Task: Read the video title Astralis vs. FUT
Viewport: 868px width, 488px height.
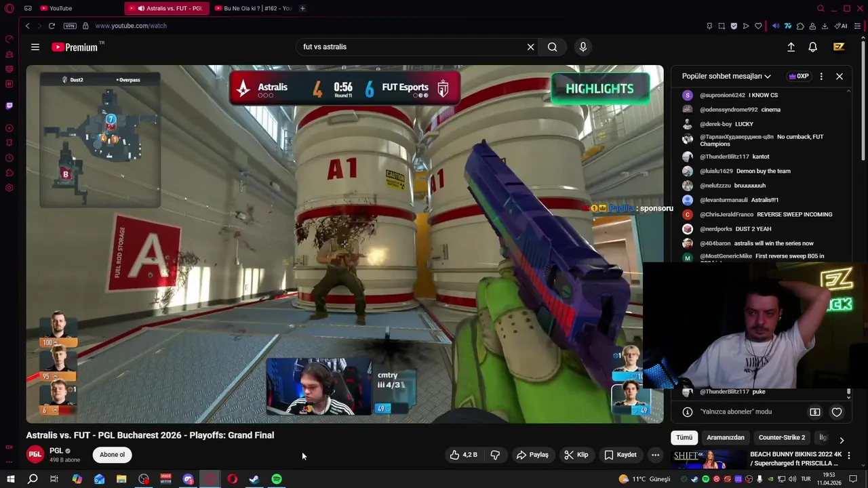Action: pyautogui.click(x=150, y=435)
